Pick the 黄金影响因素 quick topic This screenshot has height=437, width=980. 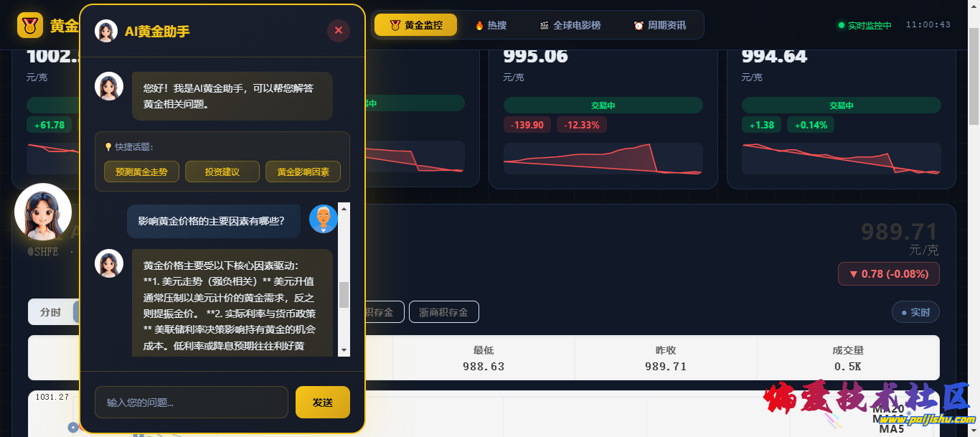click(303, 172)
